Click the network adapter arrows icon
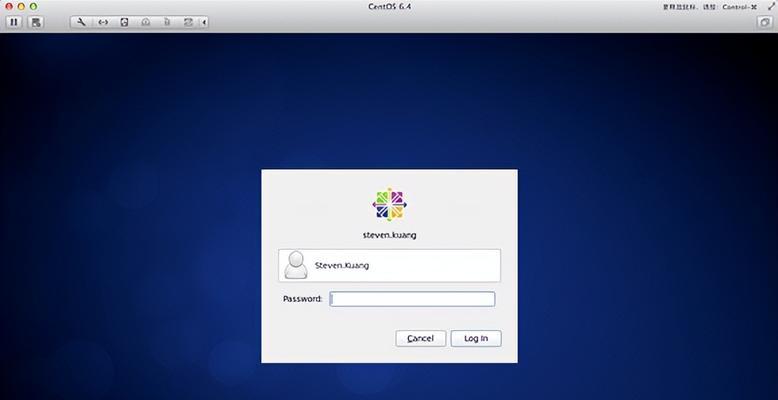778x400 pixels. click(103, 22)
